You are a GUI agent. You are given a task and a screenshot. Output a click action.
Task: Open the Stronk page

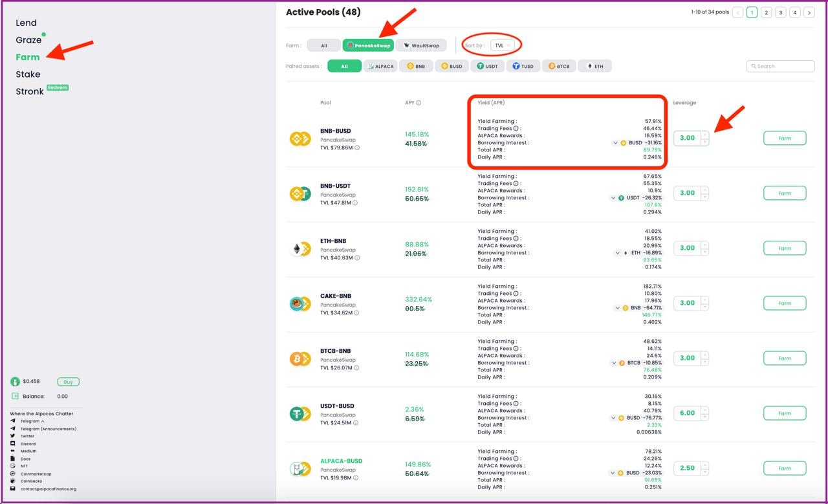30,91
